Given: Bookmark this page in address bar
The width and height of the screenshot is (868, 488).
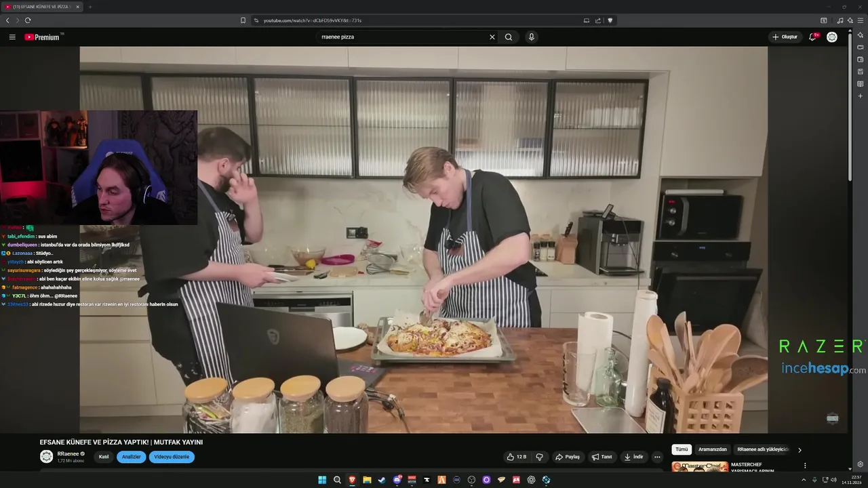Looking at the screenshot, I should 243,20.
